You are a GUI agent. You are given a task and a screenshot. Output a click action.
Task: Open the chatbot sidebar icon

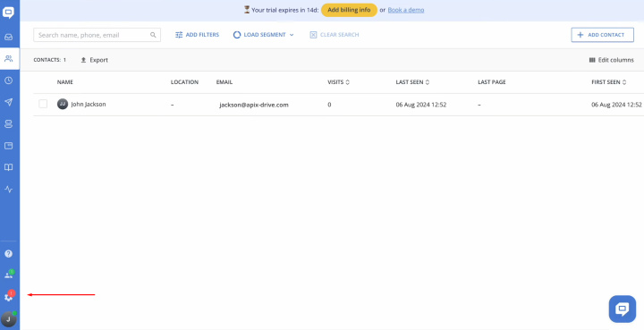pos(8,124)
